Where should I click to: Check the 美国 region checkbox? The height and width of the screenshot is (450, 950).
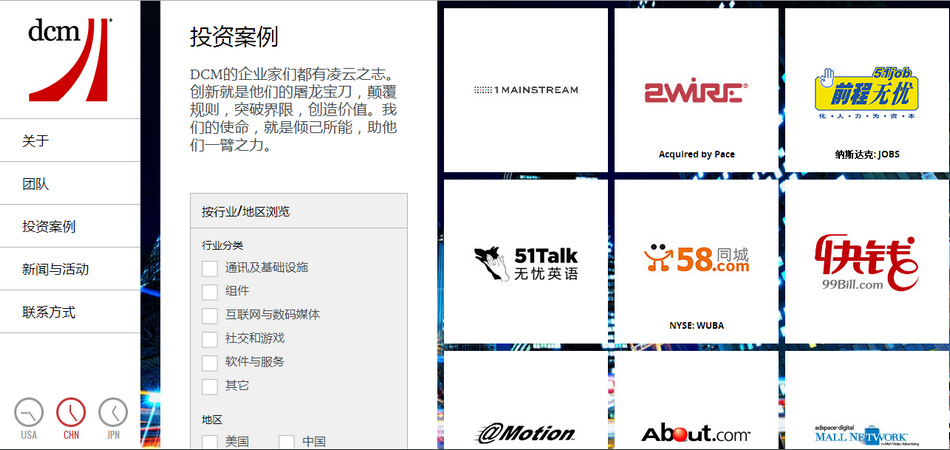point(210,442)
